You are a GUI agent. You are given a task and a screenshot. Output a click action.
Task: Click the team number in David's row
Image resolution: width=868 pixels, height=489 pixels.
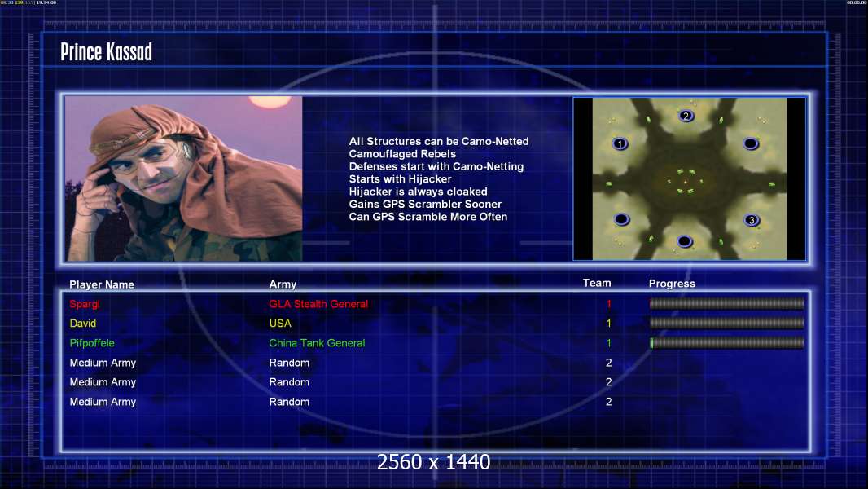pyautogui.click(x=608, y=324)
